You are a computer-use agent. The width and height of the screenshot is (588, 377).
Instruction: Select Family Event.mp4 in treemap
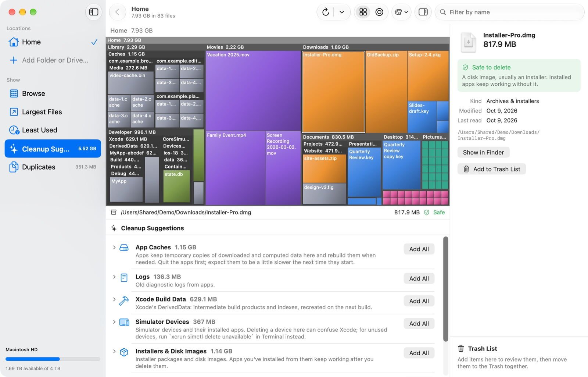[235, 168]
